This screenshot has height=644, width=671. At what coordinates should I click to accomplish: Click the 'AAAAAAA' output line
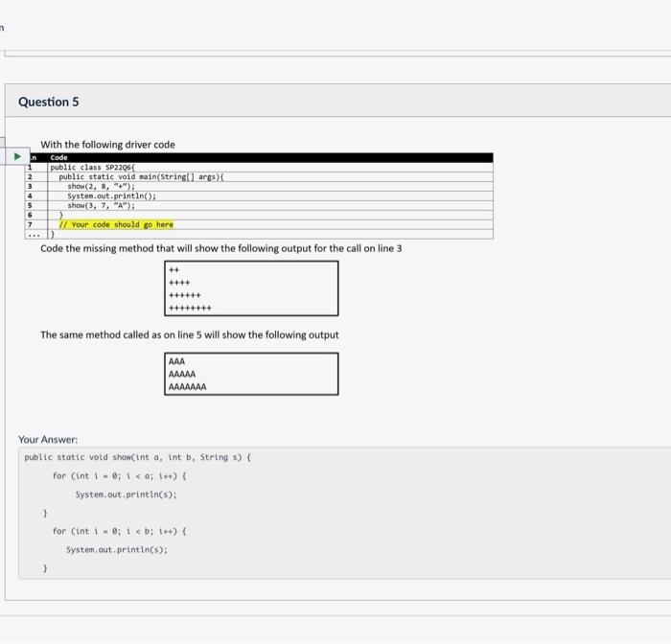pyautogui.click(x=188, y=387)
